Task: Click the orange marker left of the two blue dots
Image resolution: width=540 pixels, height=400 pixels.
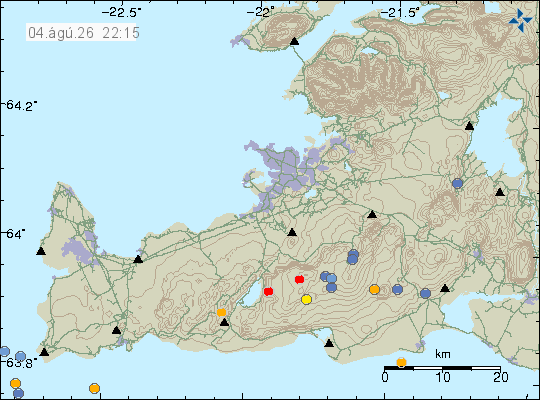Action: [374, 289]
